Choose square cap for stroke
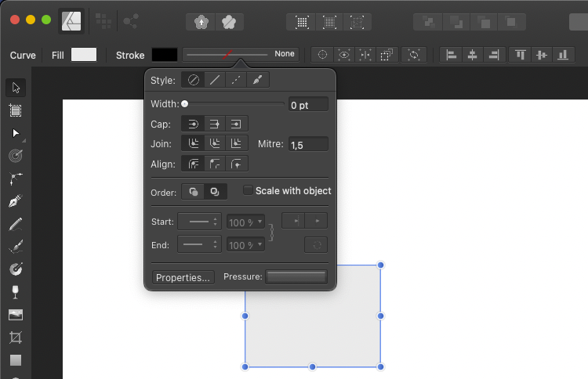 [237, 124]
